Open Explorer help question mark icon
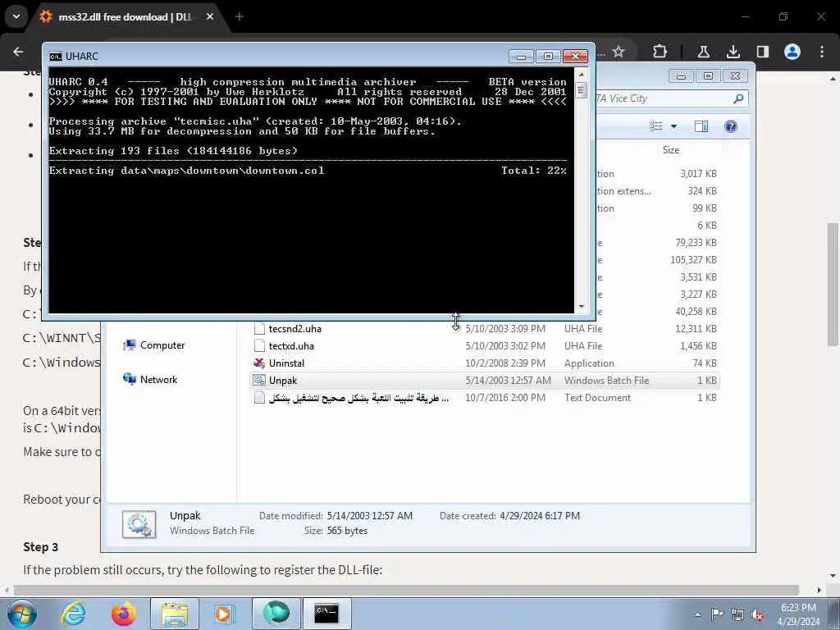Viewport: 840px width, 630px height. click(731, 126)
